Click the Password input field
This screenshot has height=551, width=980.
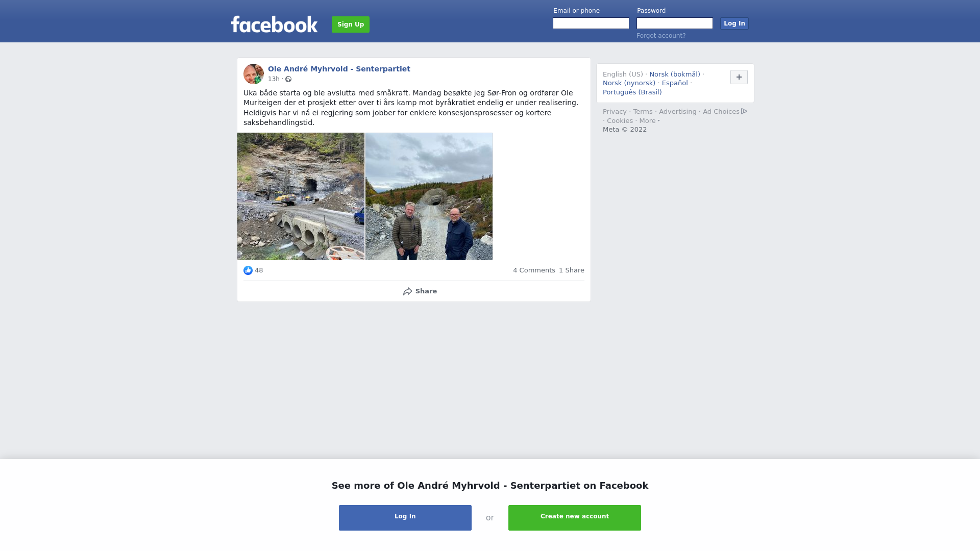click(675, 23)
